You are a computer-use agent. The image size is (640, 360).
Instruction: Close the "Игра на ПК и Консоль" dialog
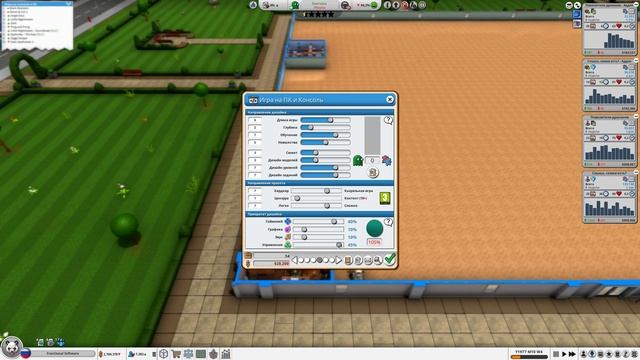pyautogui.click(x=390, y=99)
